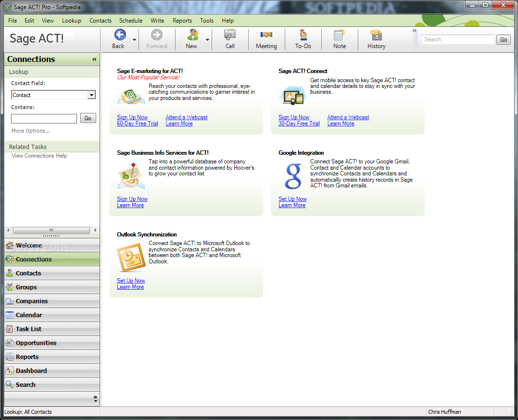Click the To-Do toolbar icon
Viewport: 518px width, 420px height.
click(x=303, y=35)
